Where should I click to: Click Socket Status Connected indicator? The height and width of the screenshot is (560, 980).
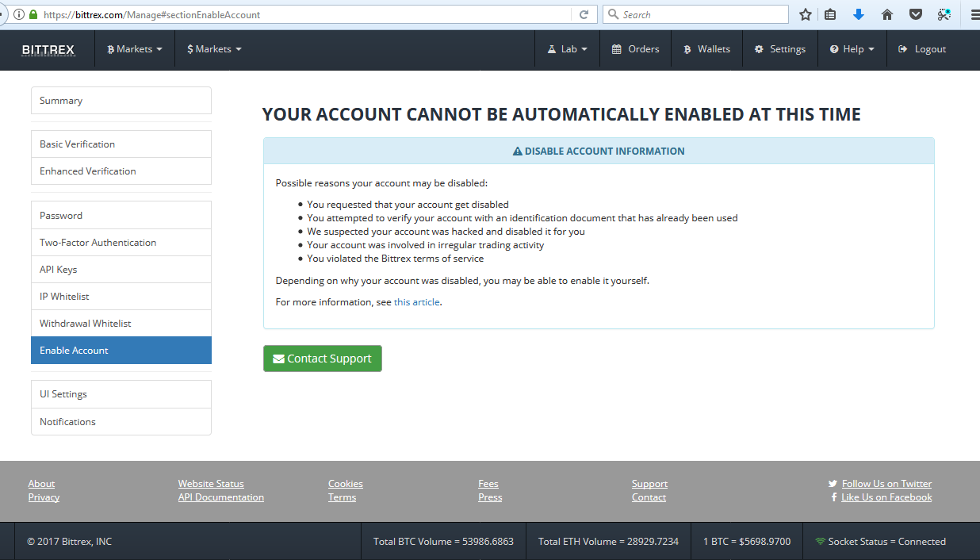point(880,542)
